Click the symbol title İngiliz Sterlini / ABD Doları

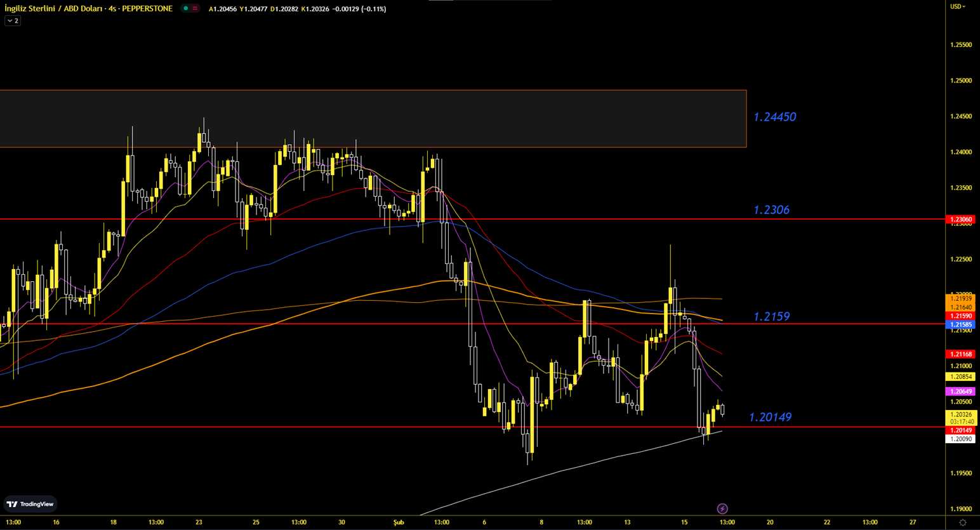click(x=53, y=9)
